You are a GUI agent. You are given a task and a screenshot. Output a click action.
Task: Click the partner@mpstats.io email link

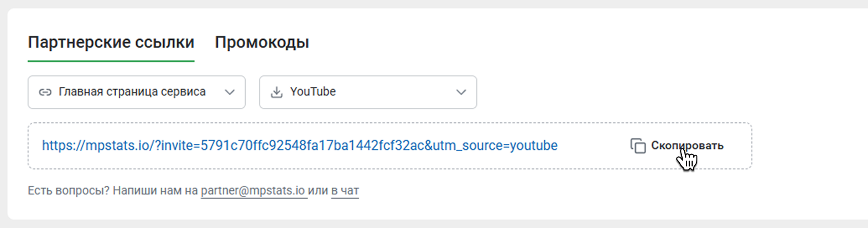(253, 191)
